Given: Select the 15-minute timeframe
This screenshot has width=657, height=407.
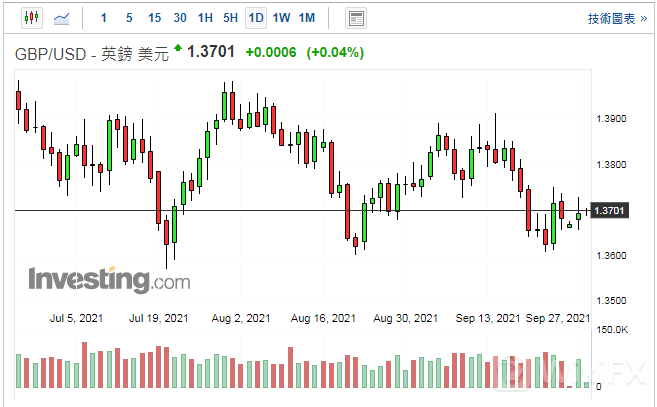Looking at the screenshot, I should [x=154, y=18].
